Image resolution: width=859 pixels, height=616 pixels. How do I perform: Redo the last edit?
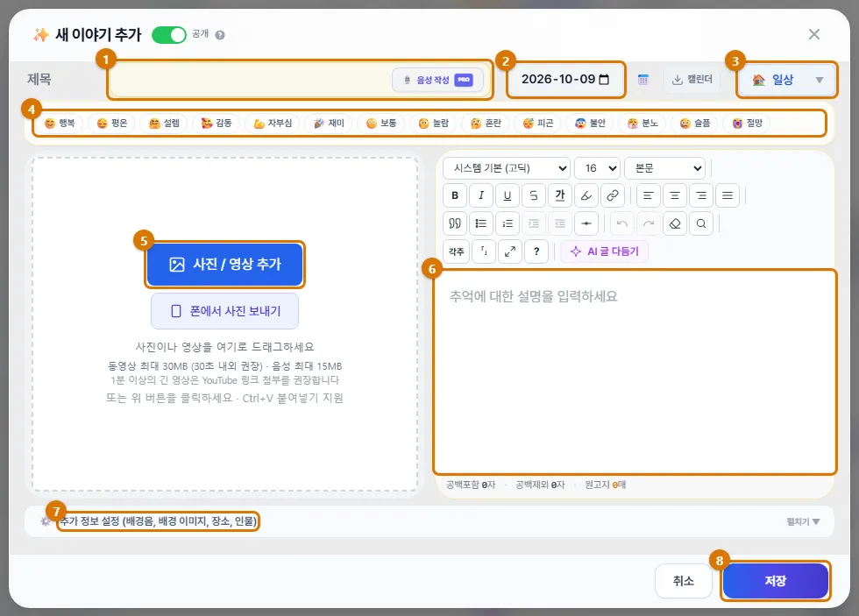click(648, 223)
